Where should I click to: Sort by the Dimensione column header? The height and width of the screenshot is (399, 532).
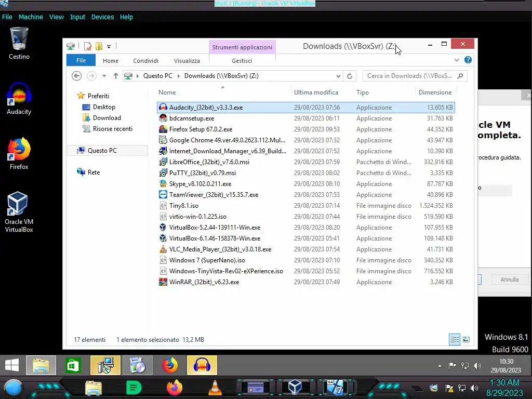[x=435, y=92]
